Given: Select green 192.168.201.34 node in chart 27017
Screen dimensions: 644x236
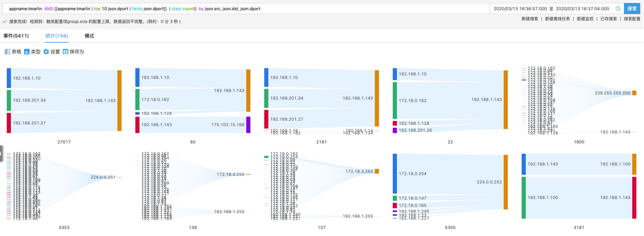Looking at the screenshot, I should point(9,100).
